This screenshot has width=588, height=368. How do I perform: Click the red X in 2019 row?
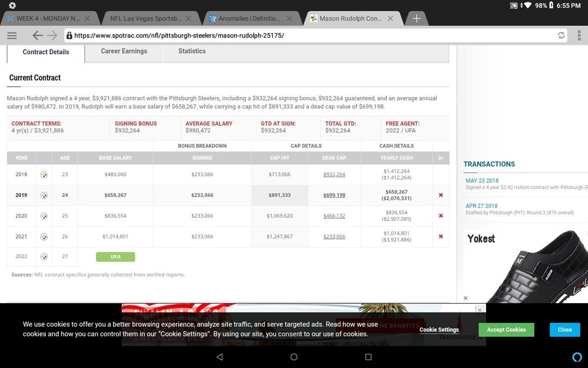[x=440, y=195]
